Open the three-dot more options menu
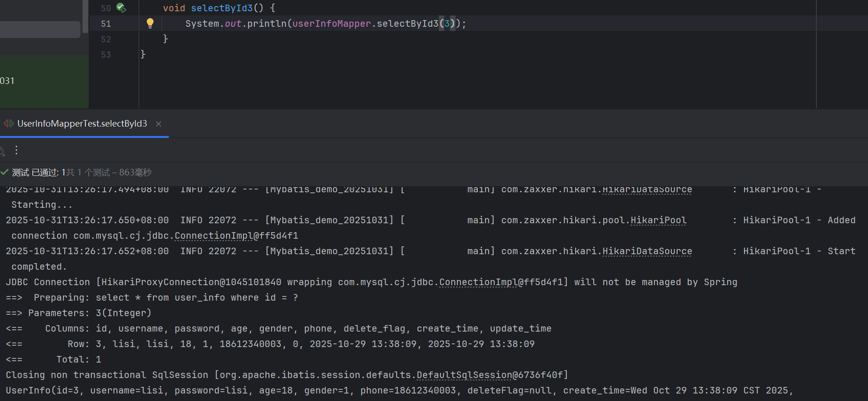 pyautogui.click(x=16, y=150)
